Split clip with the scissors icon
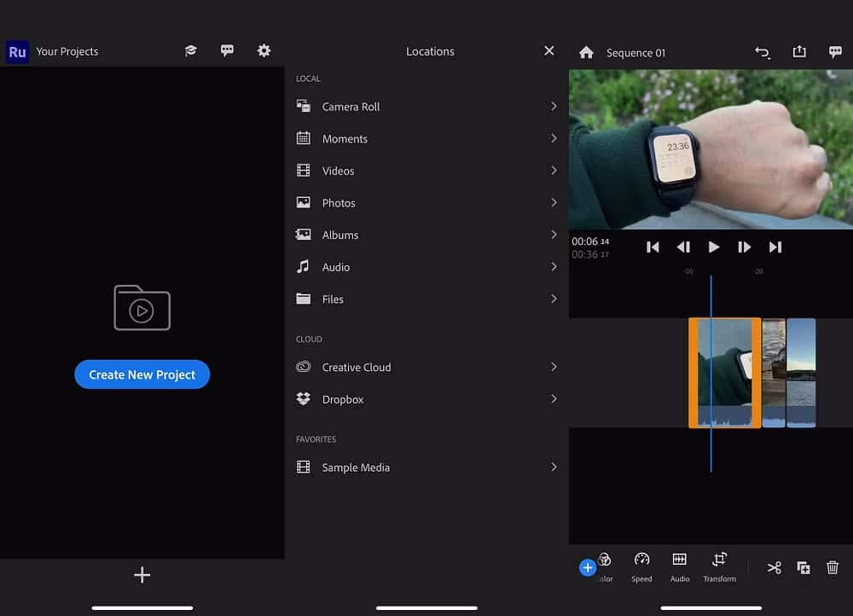This screenshot has height=616, width=853. [x=774, y=567]
